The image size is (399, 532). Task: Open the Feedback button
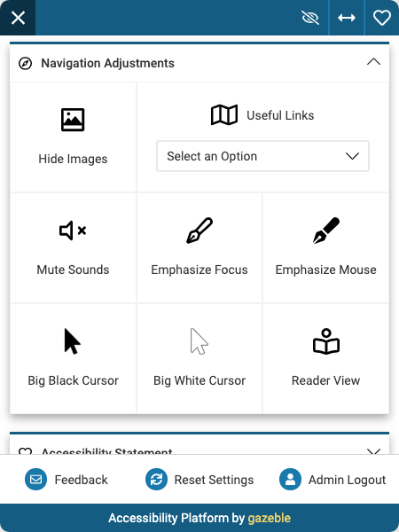pyautogui.click(x=66, y=480)
